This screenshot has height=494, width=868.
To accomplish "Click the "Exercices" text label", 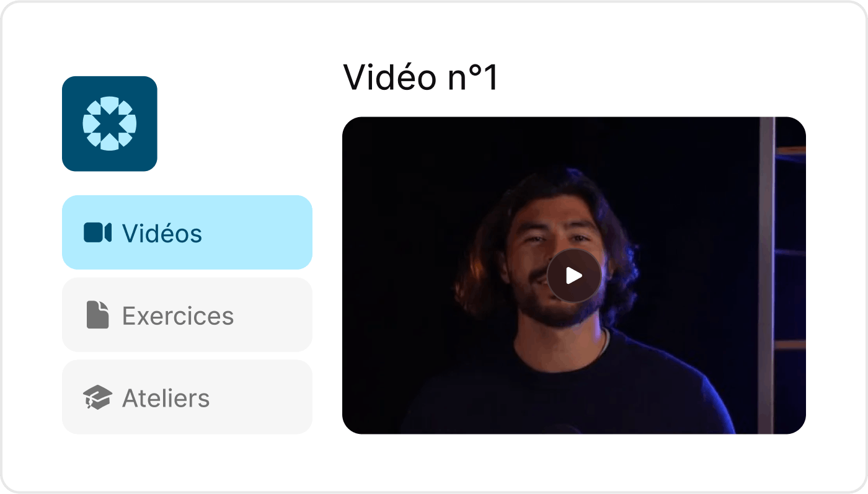I will pyautogui.click(x=178, y=316).
